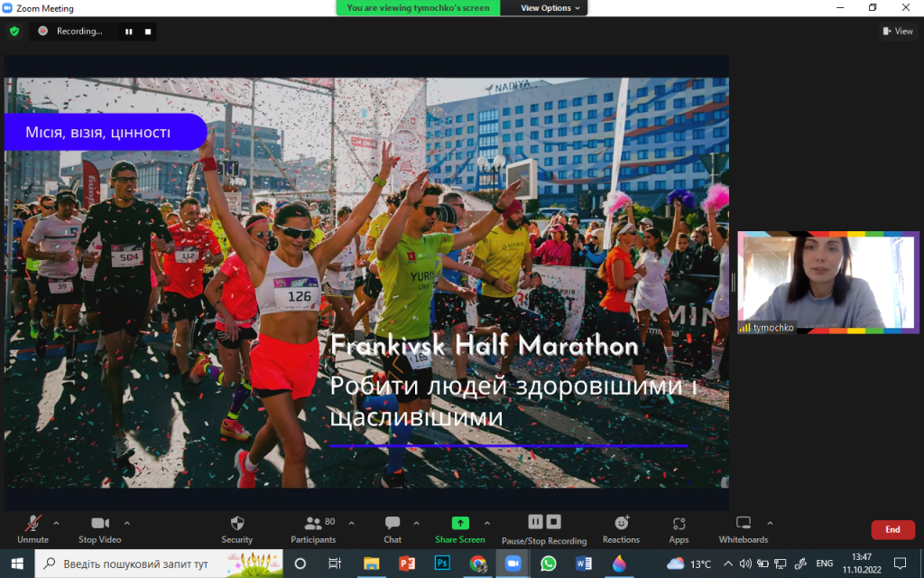This screenshot has width=924, height=578.
Task: Open the Chat panel
Action: (393, 524)
